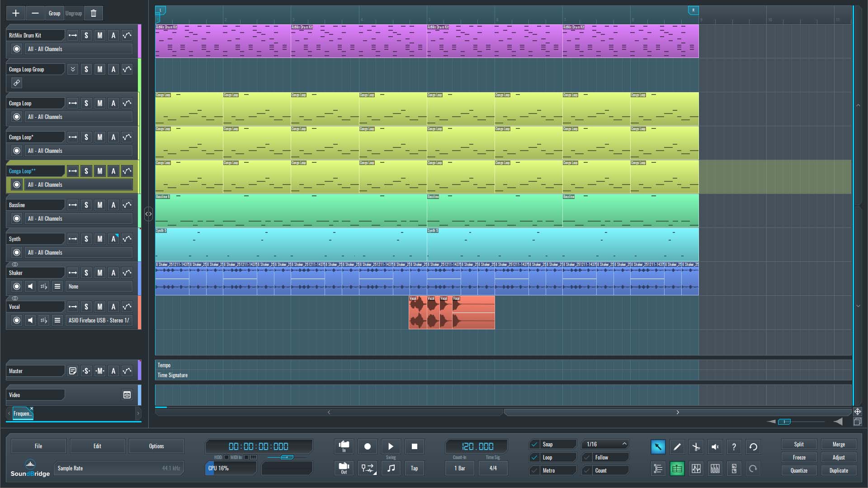
Task: Open the 1 Bar count-in selector
Action: pyautogui.click(x=460, y=468)
